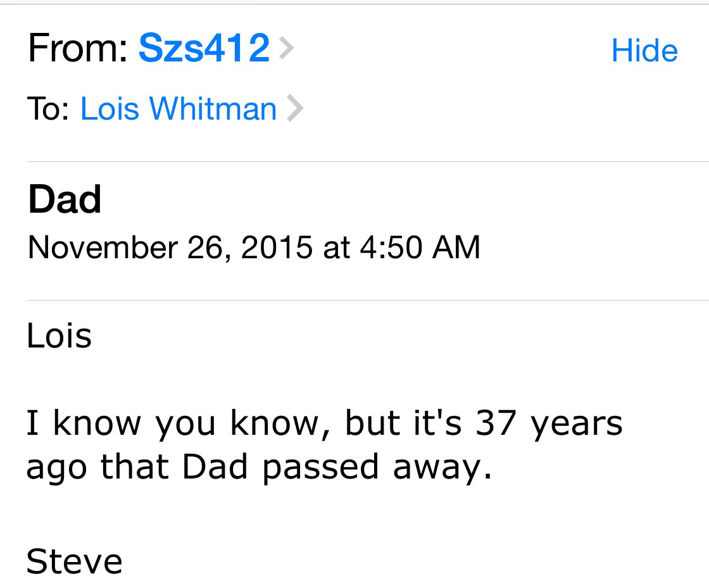This screenshot has height=588, width=709.
Task: Tap the "From:" label
Action: 77,48
